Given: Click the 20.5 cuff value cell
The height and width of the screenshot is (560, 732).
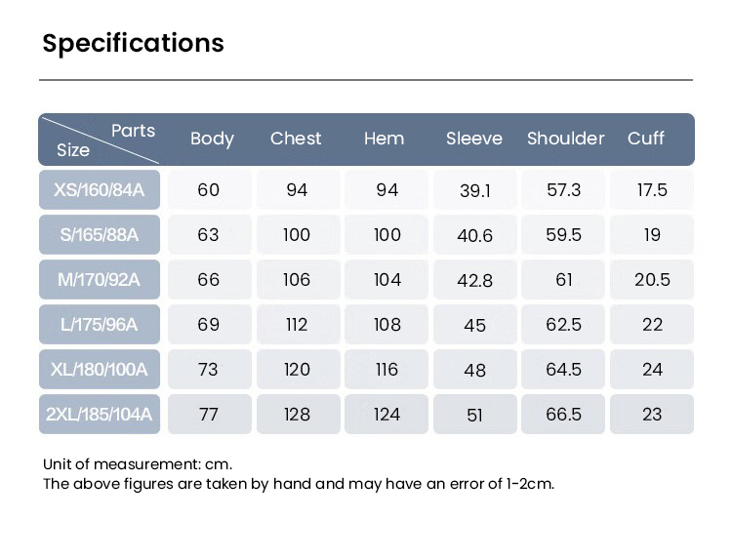Looking at the screenshot, I should (652, 280).
